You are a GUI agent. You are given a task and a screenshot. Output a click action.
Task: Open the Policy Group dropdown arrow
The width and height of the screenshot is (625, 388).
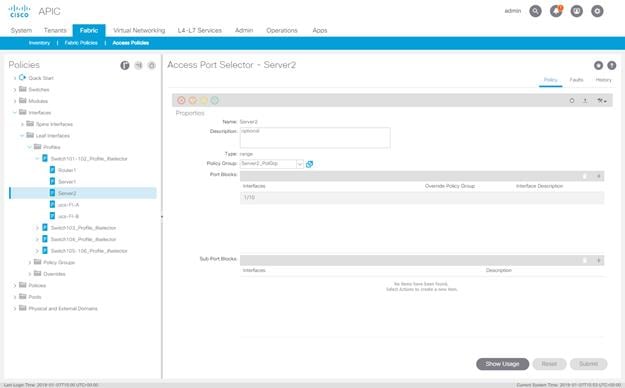pyautogui.click(x=300, y=164)
